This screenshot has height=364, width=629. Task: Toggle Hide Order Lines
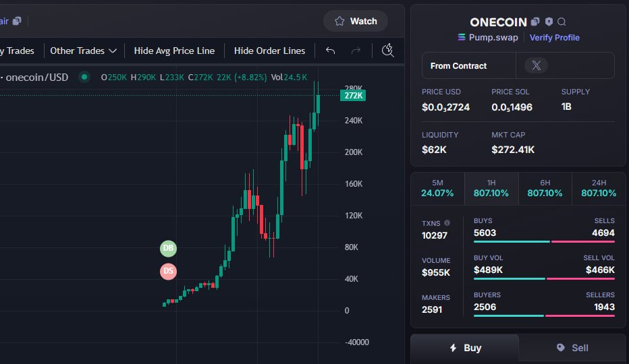tap(269, 51)
